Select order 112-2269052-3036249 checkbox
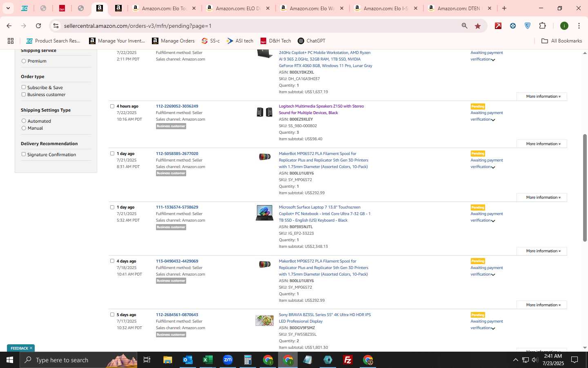 point(112,106)
